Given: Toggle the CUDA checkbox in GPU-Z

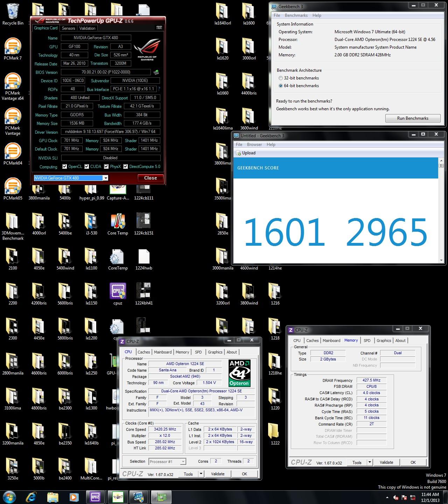Looking at the screenshot, I should pos(86,167).
